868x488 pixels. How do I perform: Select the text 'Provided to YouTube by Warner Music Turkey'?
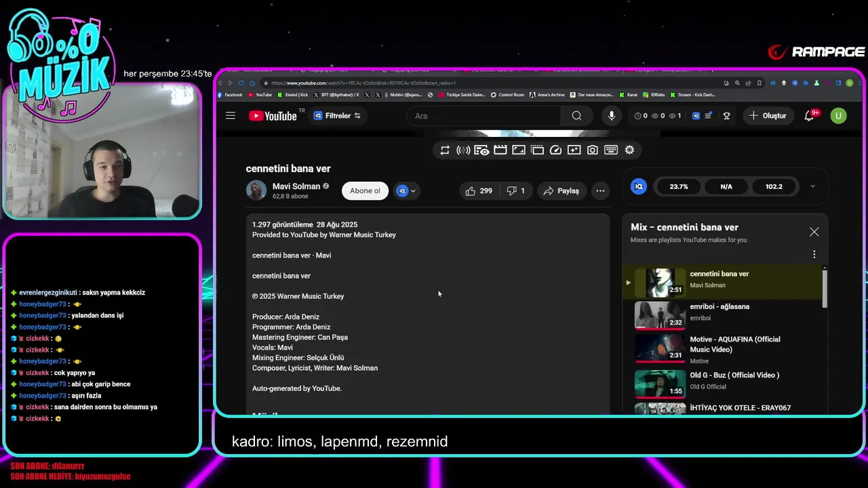point(324,235)
